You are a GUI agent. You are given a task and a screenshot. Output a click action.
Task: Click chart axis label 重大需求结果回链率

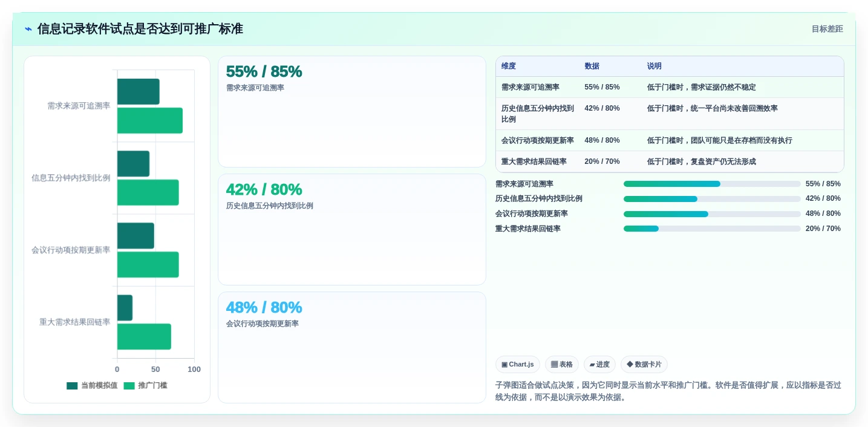coord(75,322)
